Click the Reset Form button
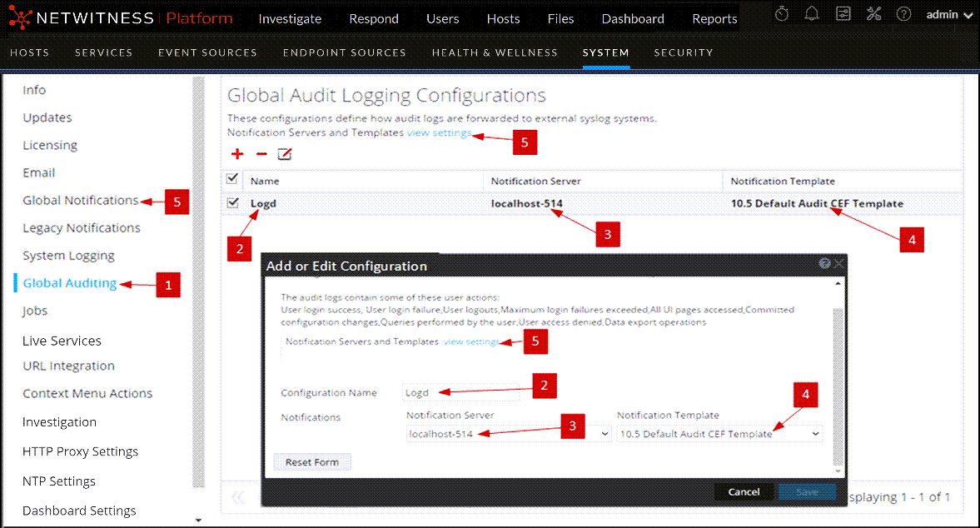The width and height of the screenshot is (980, 528). point(312,462)
